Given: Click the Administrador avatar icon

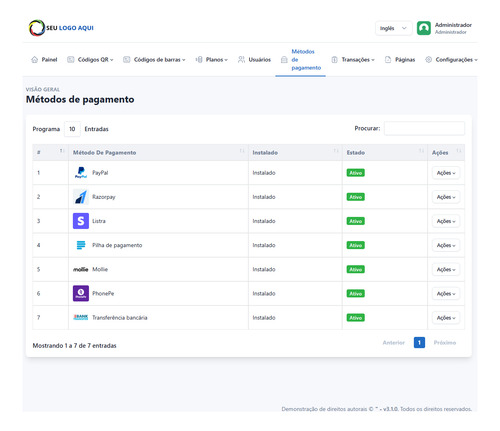Looking at the screenshot, I should click(424, 28).
